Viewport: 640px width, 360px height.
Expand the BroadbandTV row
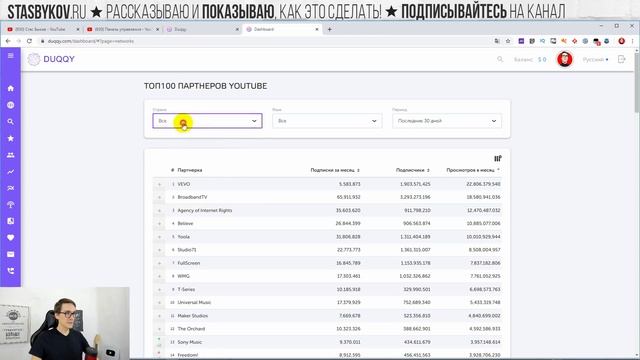coord(159,198)
